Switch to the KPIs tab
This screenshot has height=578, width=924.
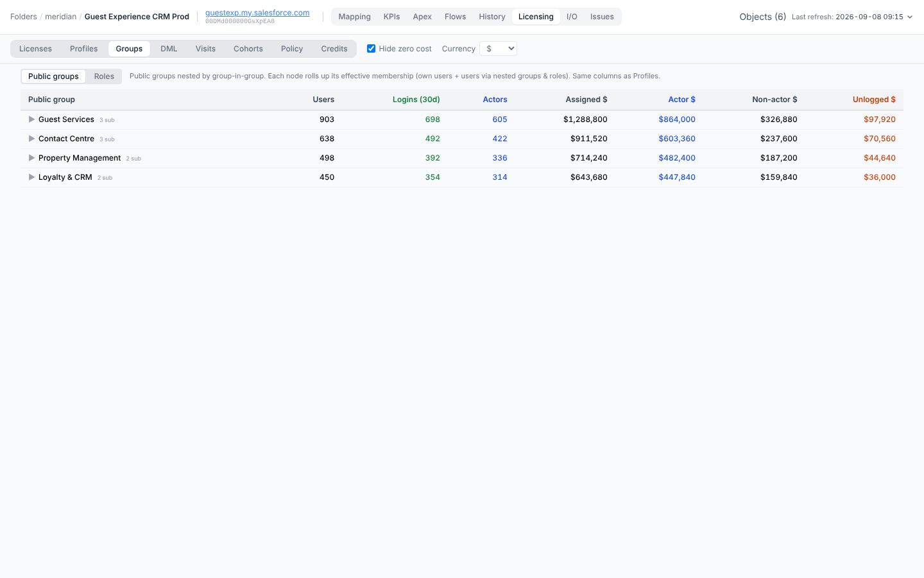(391, 17)
